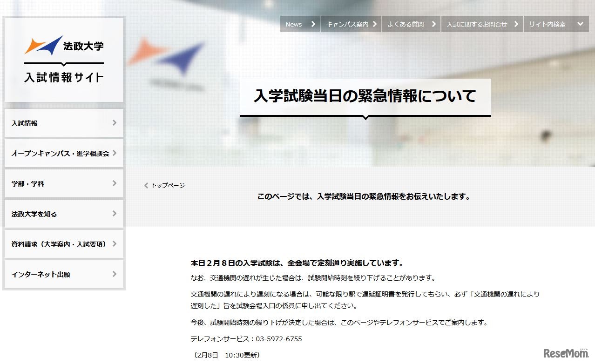595x364 pixels.
Task: Open キャンパス案内 in top navigation
Action: (x=351, y=24)
